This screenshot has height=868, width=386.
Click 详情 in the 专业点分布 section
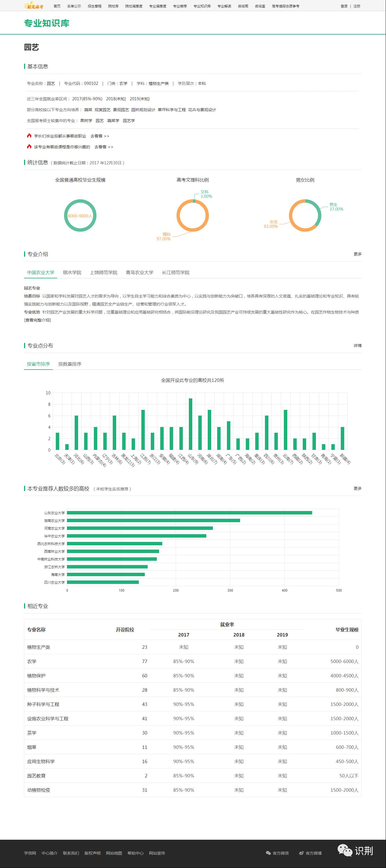[358, 345]
